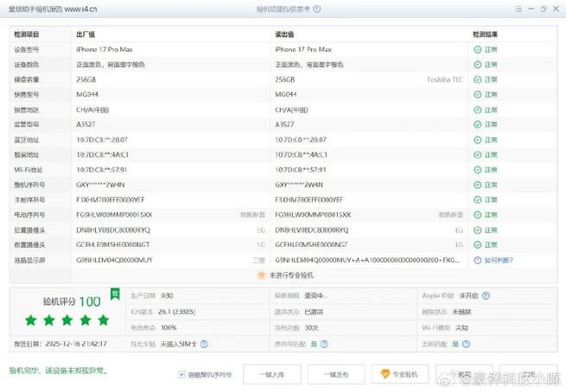Screen dimensions: 566x392
Task: Open the hamburger menu in title bar
Action: pyautogui.click(x=518, y=9)
